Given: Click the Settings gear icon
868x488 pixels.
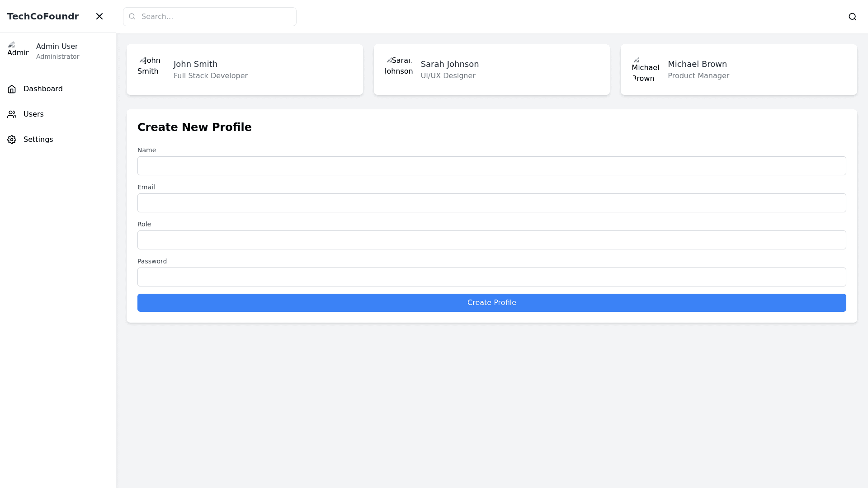Looking at the screenshot, I should [12, 140].
